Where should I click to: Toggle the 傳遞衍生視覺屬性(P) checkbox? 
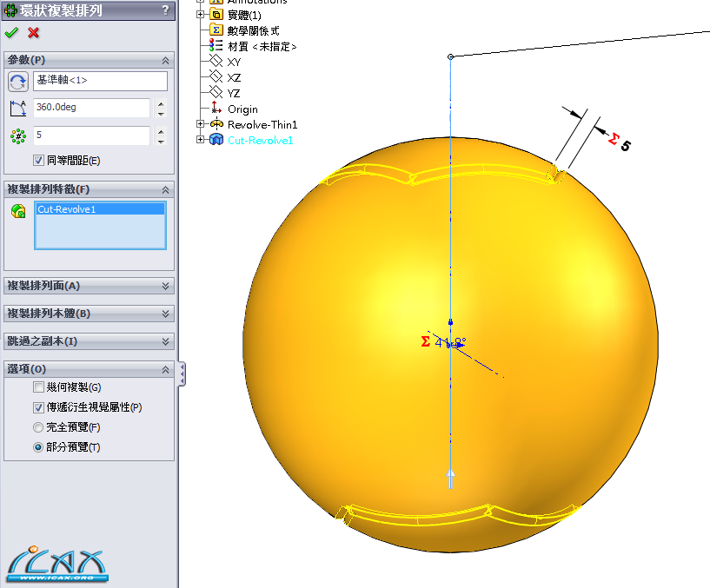(x=38, y=407)
